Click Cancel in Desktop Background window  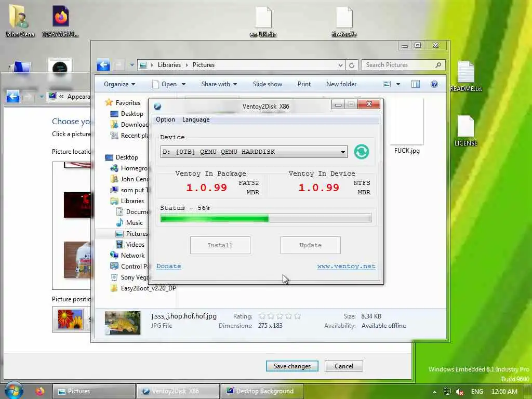344,366
